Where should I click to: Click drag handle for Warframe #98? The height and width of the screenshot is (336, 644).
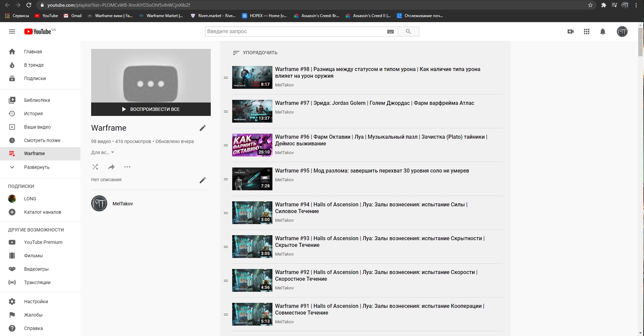[x=226, y=78]
